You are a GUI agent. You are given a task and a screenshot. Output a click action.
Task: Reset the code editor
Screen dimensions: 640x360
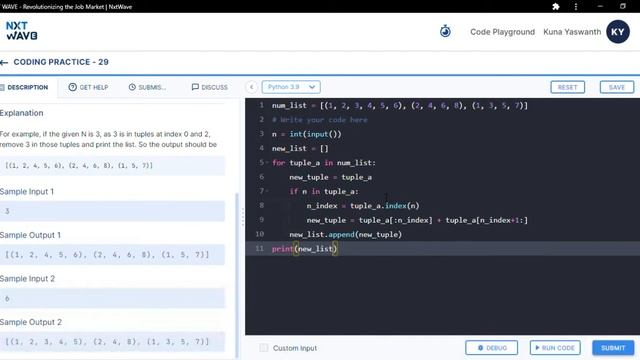pos(567,87)
